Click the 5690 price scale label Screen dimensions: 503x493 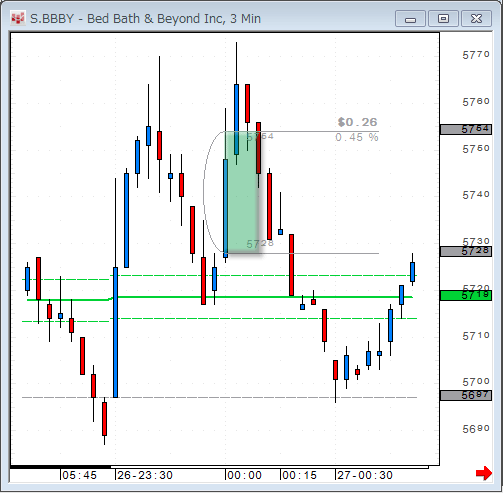point(476,429)
